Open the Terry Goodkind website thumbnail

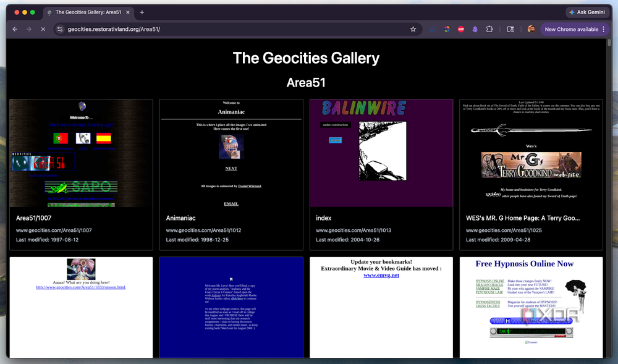[x=531, y=153]
